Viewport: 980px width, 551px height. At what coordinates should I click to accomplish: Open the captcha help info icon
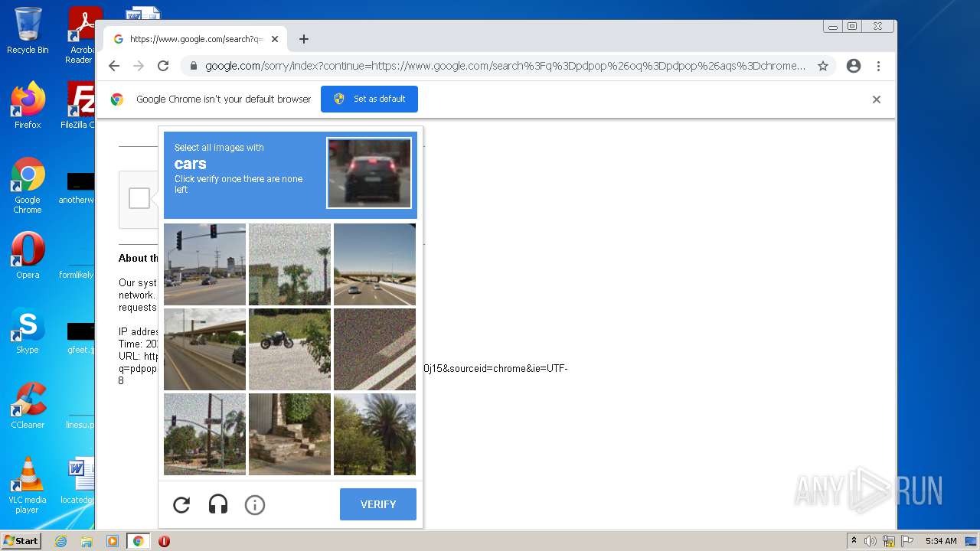pyautogui.click(x=255, y=504)
